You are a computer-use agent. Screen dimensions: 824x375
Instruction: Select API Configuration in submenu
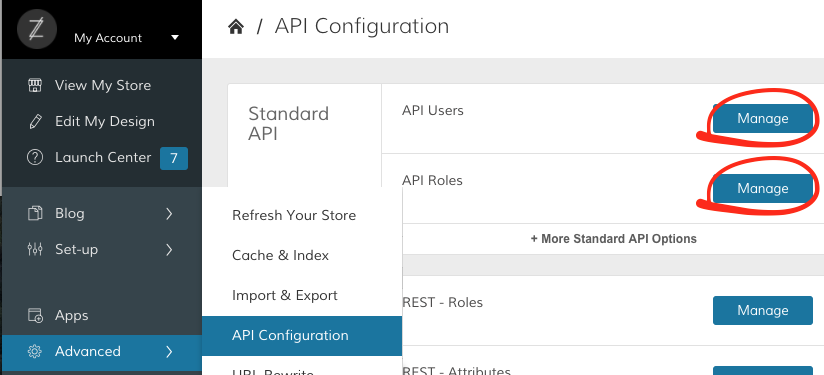(302, 336)
